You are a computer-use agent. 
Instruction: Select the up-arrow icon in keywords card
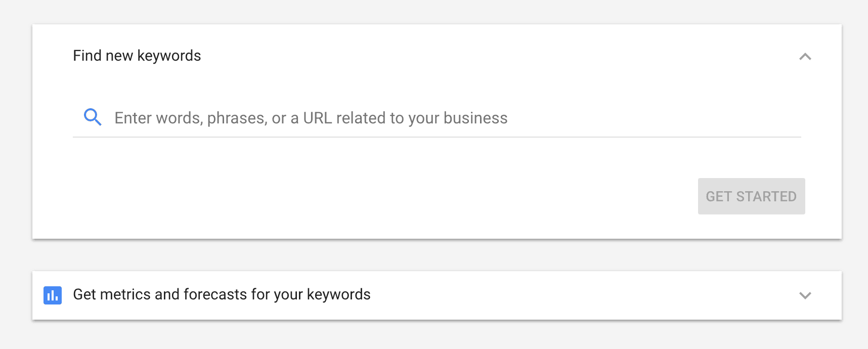(x=805, y=57)
